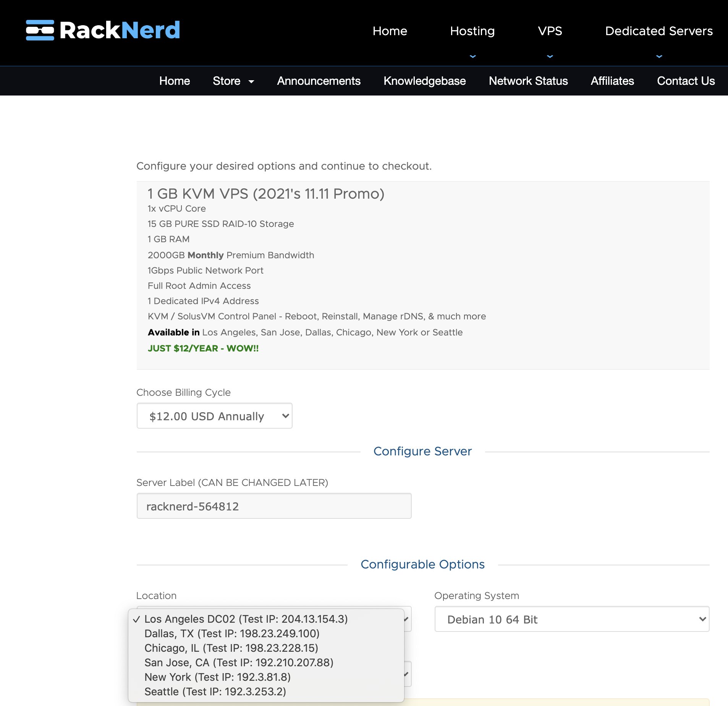Viewport: 728px width, 706px height.
Task: Click the Server Label input field
Action: pyautogui.click(x=274, y=506)
